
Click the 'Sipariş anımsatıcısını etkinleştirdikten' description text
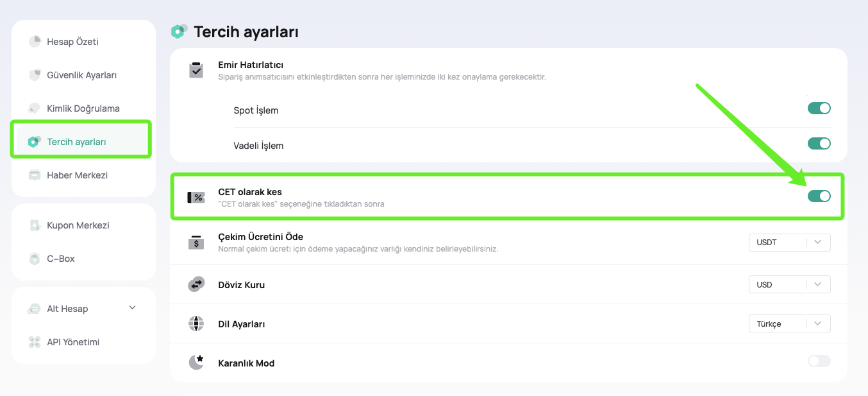click(x=382, y=76)
